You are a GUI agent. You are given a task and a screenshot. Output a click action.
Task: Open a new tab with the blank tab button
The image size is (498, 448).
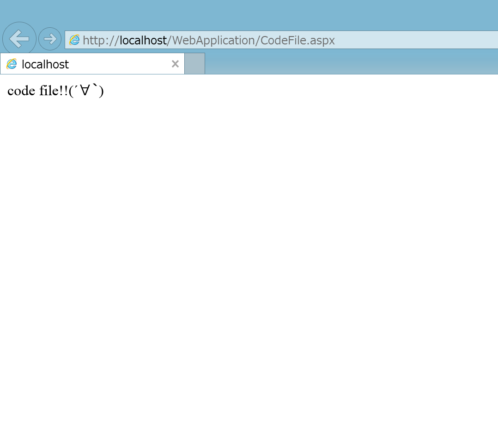click(x=194, y=64)
